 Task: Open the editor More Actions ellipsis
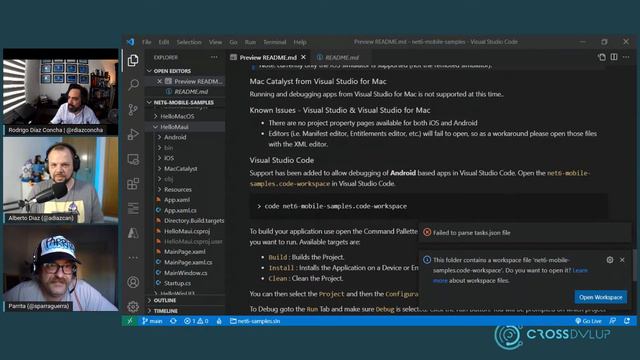pos(626,57)
